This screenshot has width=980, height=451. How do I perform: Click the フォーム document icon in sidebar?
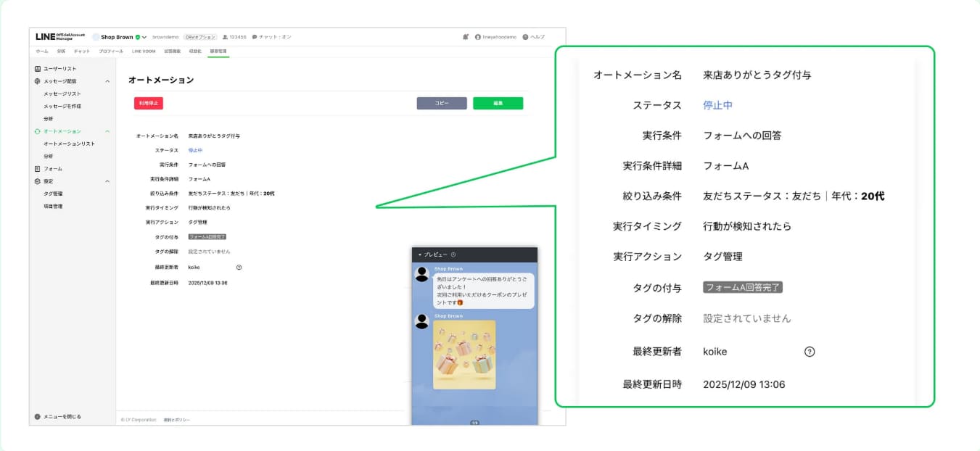(38, 168)
